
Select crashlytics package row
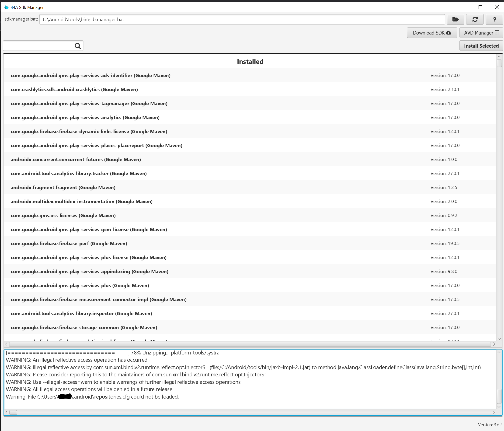(x=250, y=90)
